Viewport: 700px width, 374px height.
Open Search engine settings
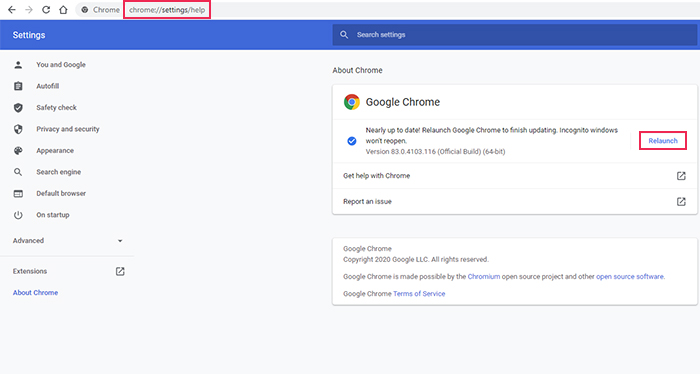(x=58, y=172)
